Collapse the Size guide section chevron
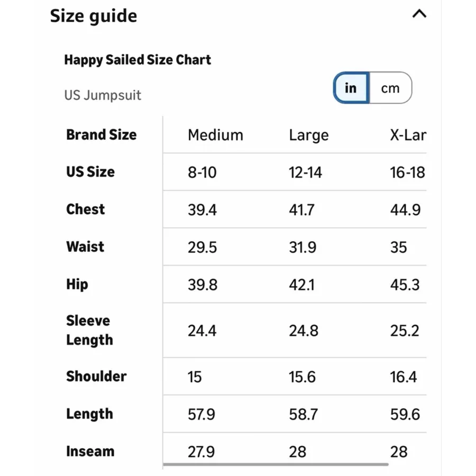Image resolution: width=476 pixels, height=476 pixels. coord(419,14)
